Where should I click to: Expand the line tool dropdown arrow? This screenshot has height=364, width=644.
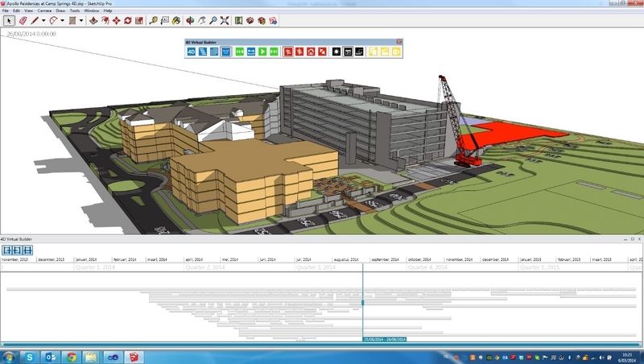[45, 19]
